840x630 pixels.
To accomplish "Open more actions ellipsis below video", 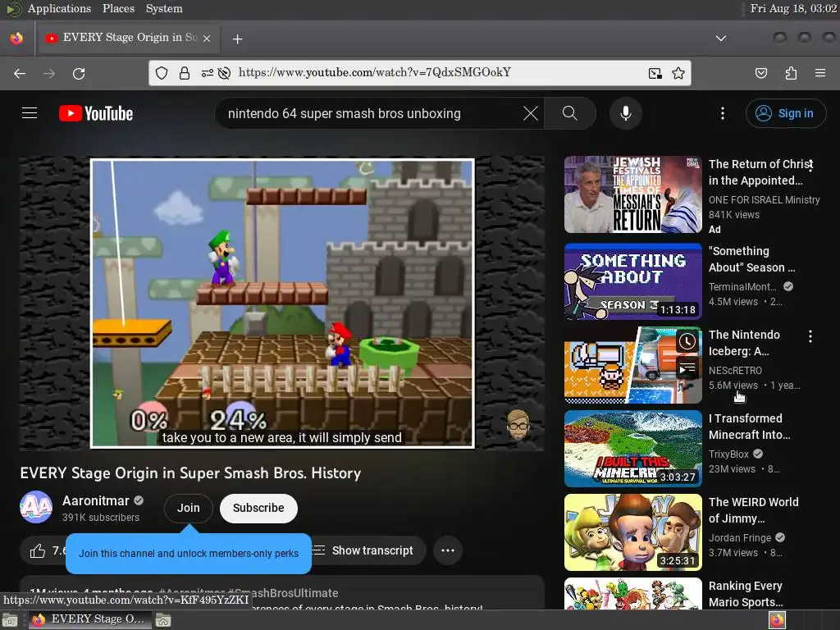I will [448, 550].
